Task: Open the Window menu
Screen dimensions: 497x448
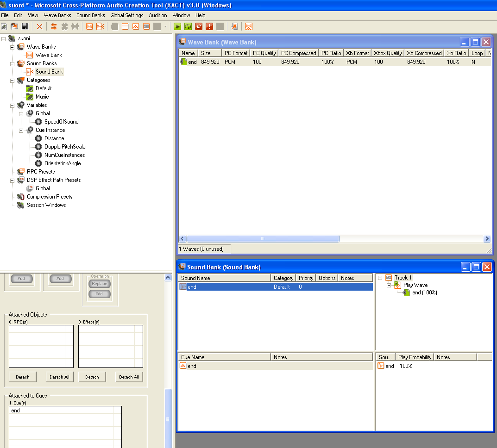Action: (181, 15)
